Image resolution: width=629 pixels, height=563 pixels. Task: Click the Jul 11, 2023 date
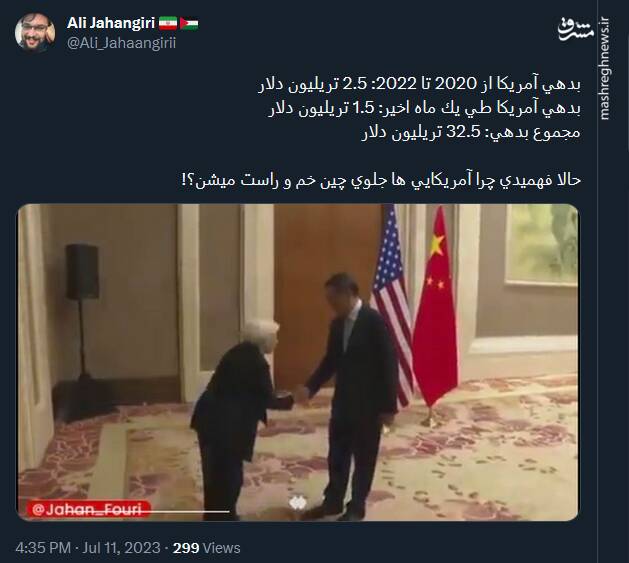(x=121, y=548)
